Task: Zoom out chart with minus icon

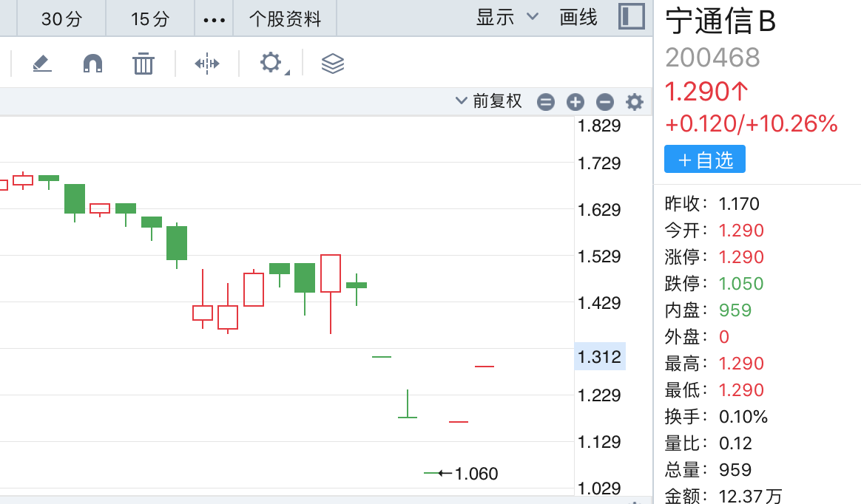Action: [605, 102]
